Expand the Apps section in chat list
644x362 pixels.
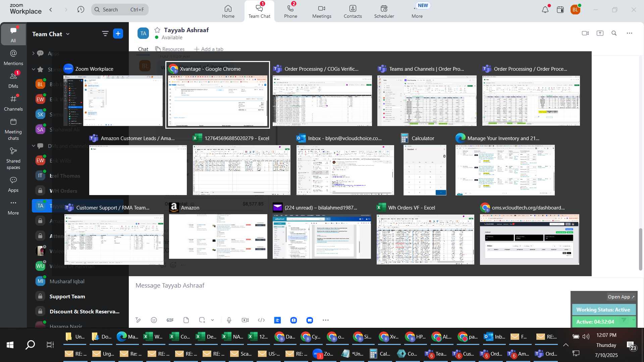[33, 53]
